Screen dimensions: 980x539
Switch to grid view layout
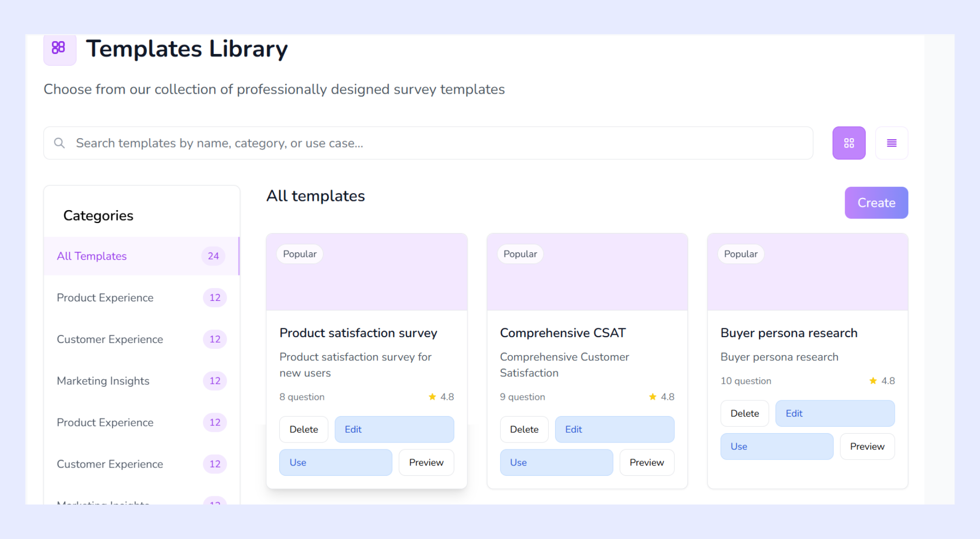click(849, 143)
